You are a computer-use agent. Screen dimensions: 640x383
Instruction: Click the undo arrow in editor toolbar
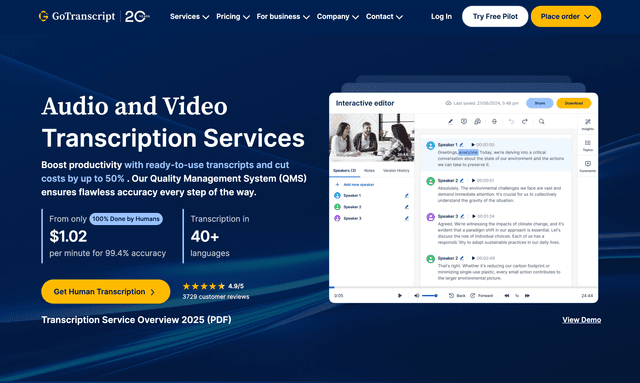point(511,121)
